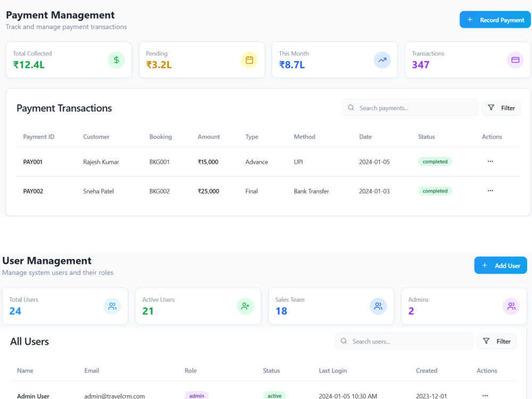Click the PAY001 payment ID
This screenshot has width=532, height=399.
pyautogui.click(x=32, y=162)
